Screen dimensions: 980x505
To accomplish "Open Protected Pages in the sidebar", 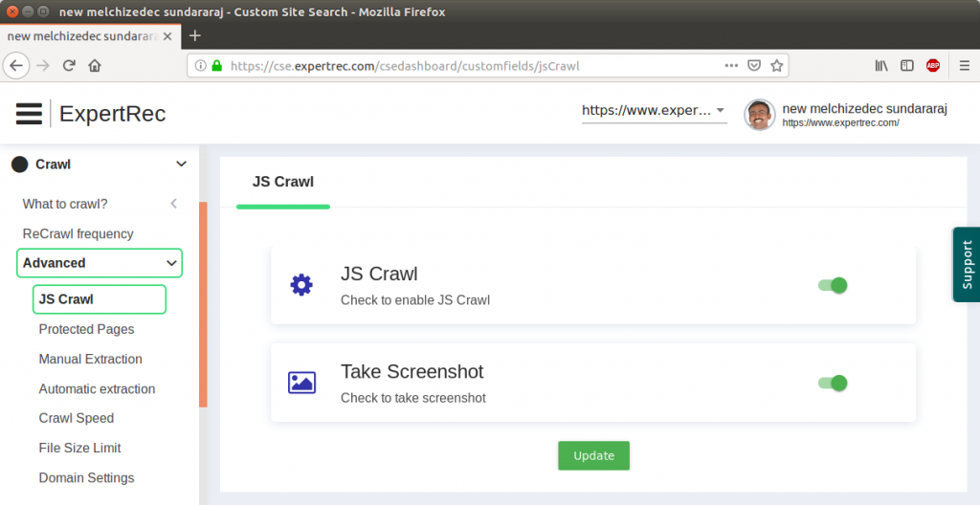I will 86,329.
